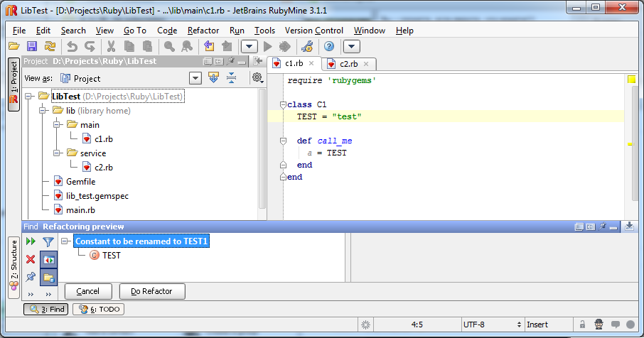The image size is (644, 338).
Task: Collapse the LibTest root node
Action: [x=28, y=97]
